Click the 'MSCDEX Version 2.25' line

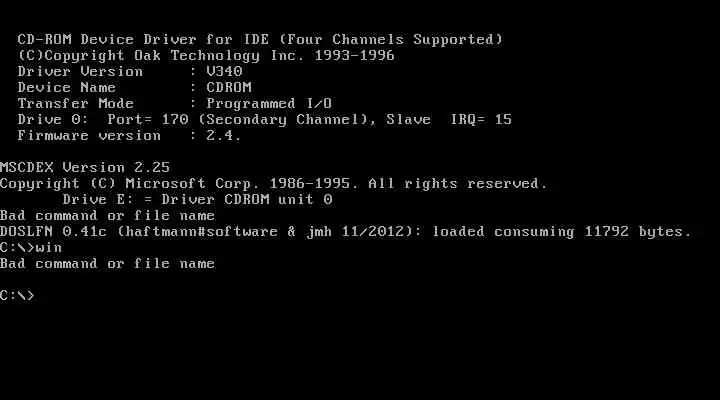[x=85, y=167]
